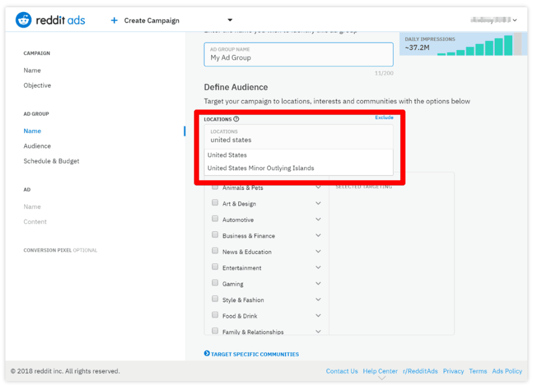Image resolution: width=534 pixels, height=392 pixels.
Task: Select the News & Education checkbox
Action: pos(215,251)
